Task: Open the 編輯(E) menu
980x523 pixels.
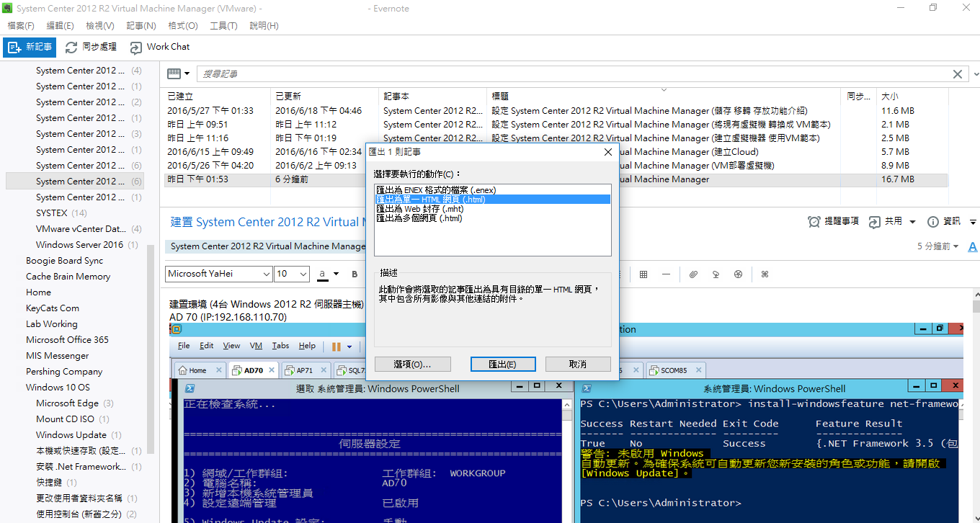Action: click(61, 26)
